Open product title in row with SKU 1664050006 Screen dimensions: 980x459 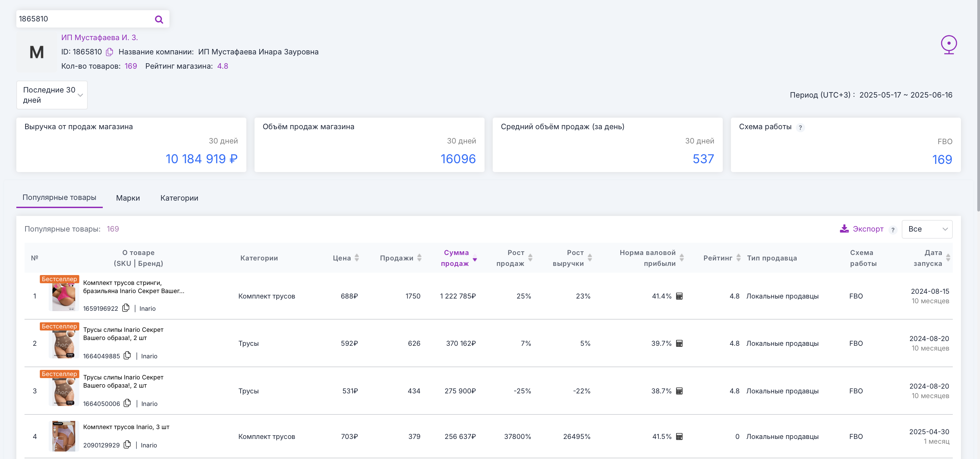coord(123,381)
